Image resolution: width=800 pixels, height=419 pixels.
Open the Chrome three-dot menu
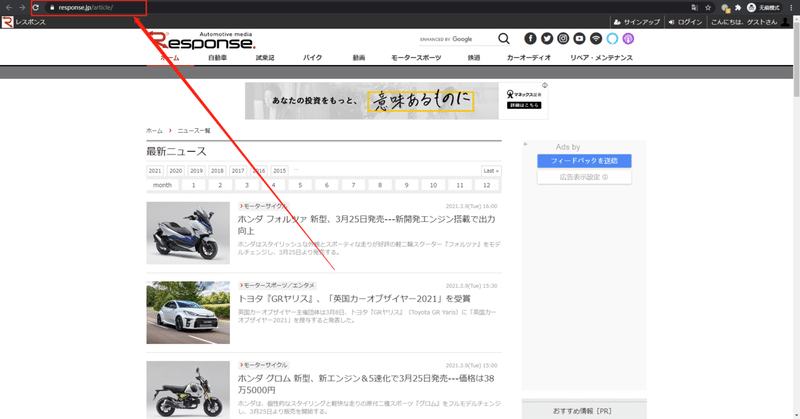tap(791, 8)
